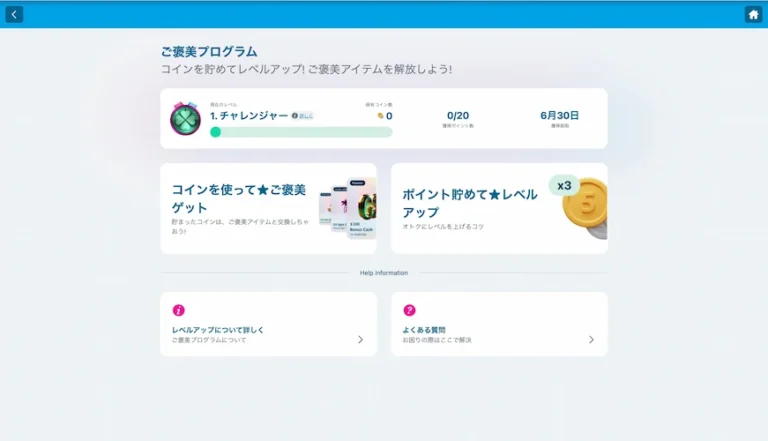Click the back arrow in top bar
This screenshot has width=768, height=441.
click(x=14, y=14)
